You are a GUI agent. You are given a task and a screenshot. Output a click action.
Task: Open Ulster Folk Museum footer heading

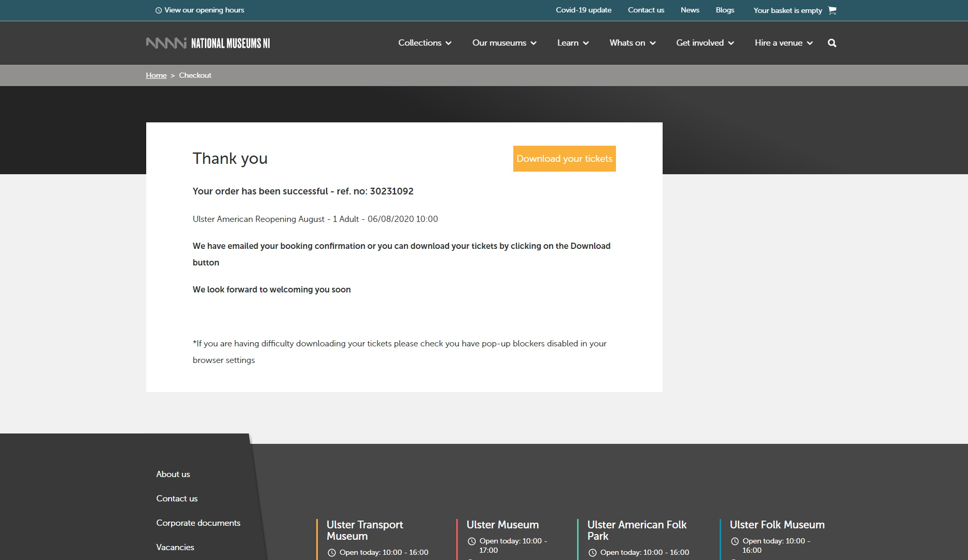click(777, 525)
